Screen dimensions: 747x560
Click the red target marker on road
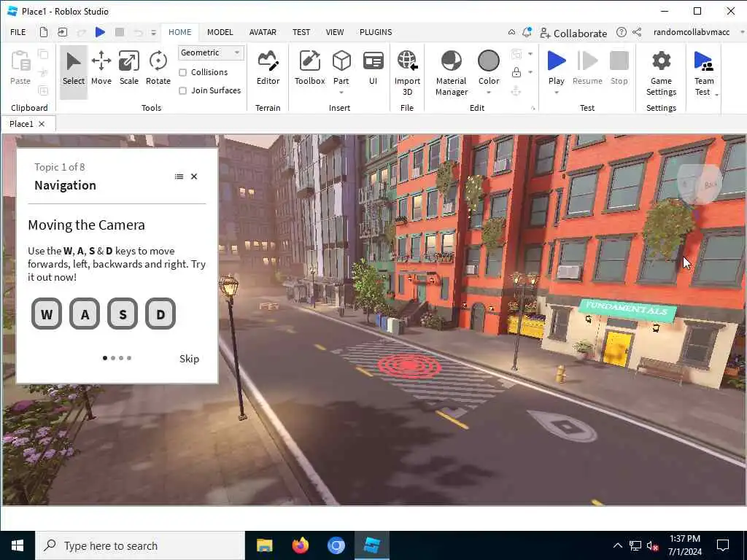(410, 366)
